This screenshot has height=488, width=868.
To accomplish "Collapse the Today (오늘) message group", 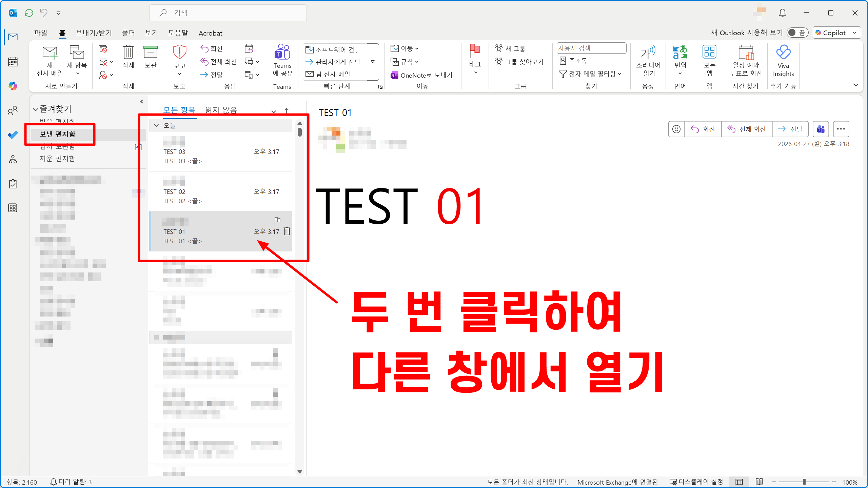I will [x=156, y=125].
